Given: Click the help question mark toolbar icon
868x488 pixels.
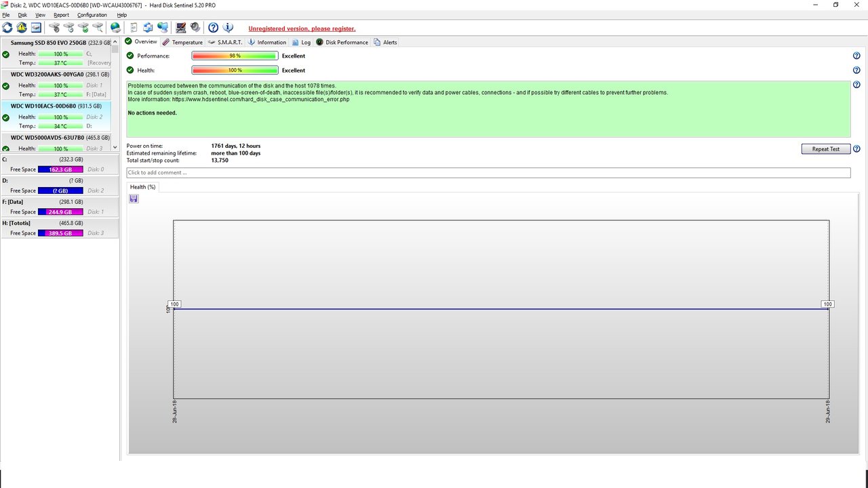Looking at the screenshot, I should (214, 28).
